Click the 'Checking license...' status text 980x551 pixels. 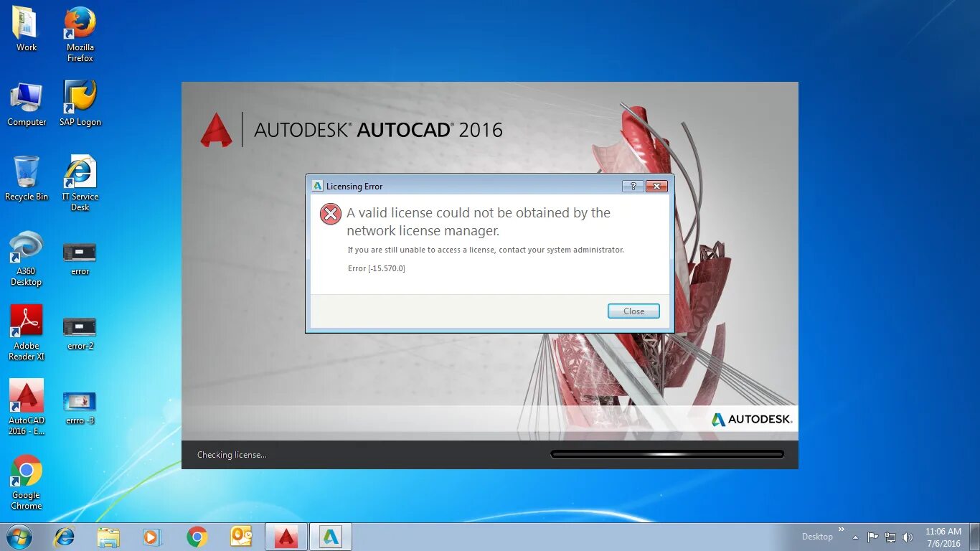point(232,455)
